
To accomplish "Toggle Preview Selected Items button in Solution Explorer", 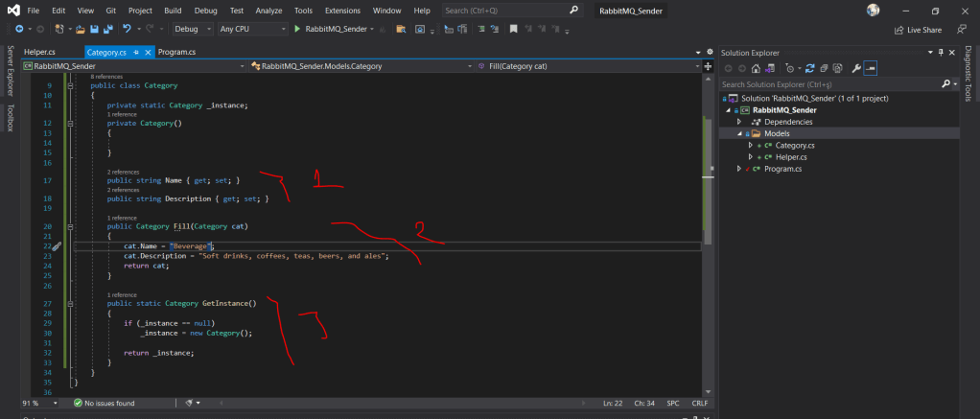I will [870, 68].
